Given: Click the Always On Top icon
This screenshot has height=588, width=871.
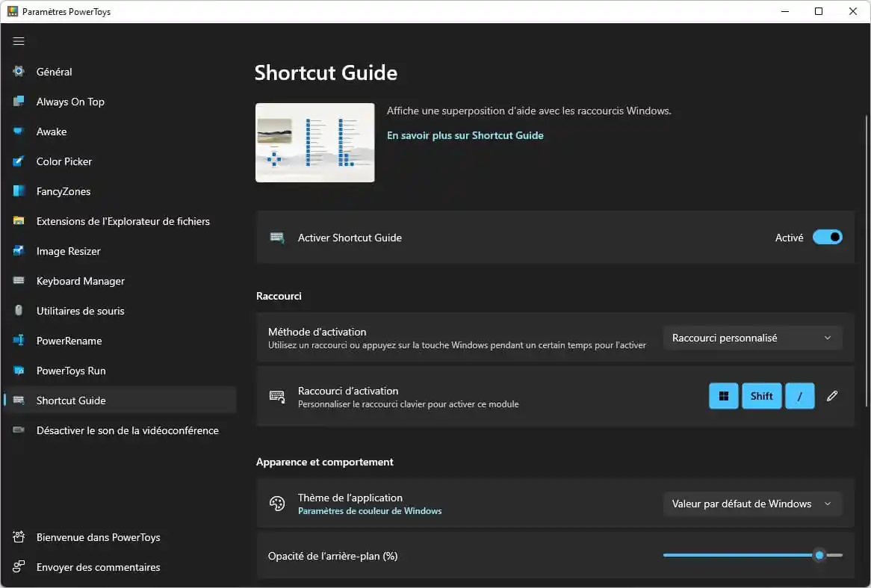Looking at the screenshot, I should tap(19, 101).
